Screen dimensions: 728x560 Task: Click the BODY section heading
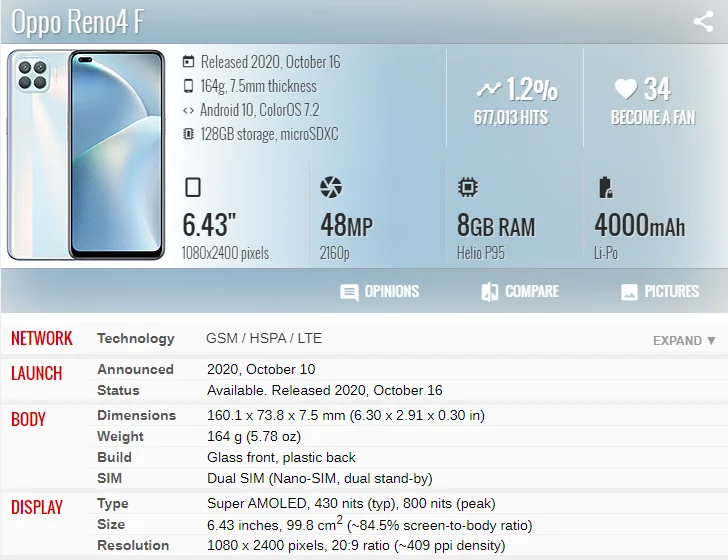coord(28,419)
